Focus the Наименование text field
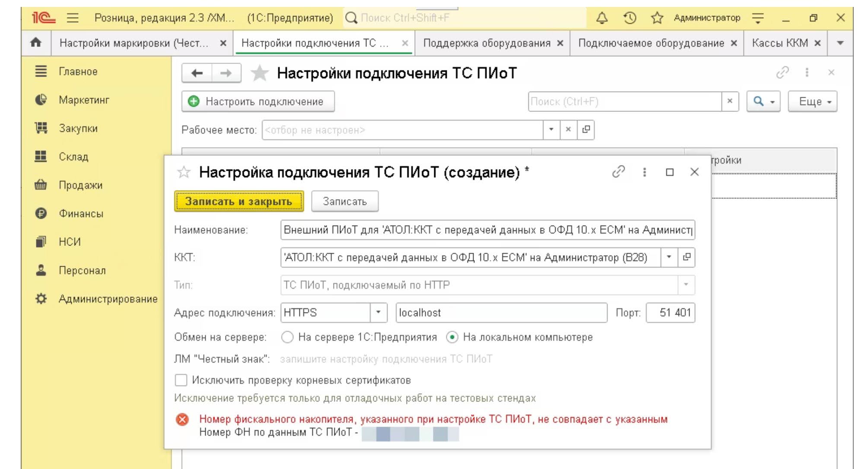The image size is (868, 469). click(487, 230)
